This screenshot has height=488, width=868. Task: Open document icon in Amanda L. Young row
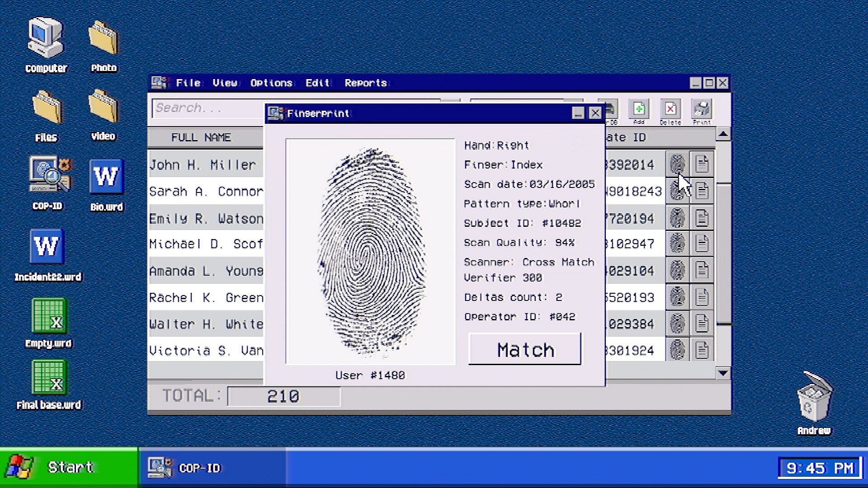[702, 270]
